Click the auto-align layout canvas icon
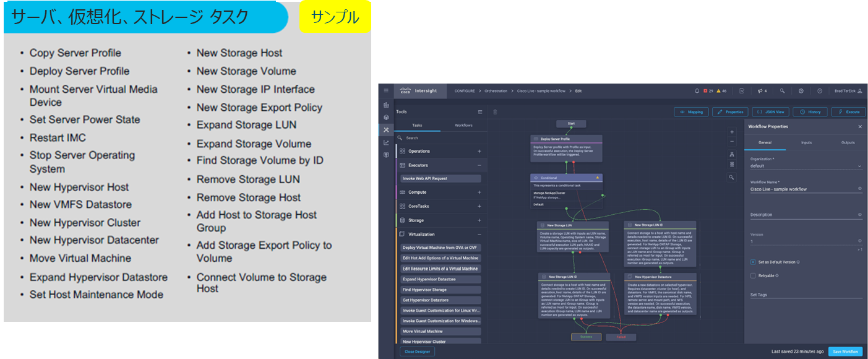 (732, 155)
